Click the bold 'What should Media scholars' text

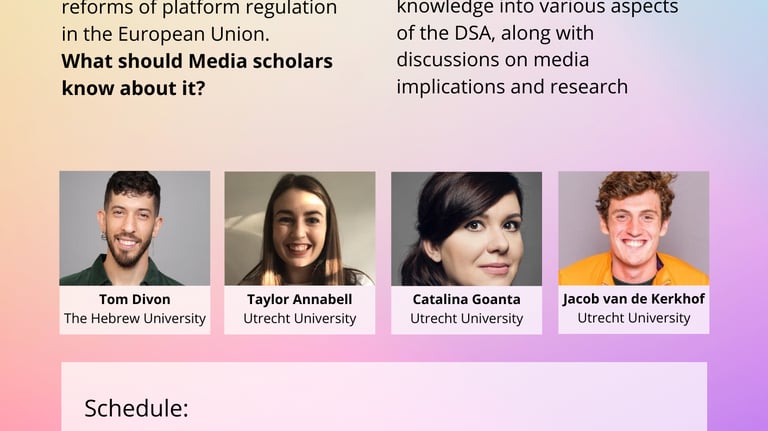(x=197, y=61)
